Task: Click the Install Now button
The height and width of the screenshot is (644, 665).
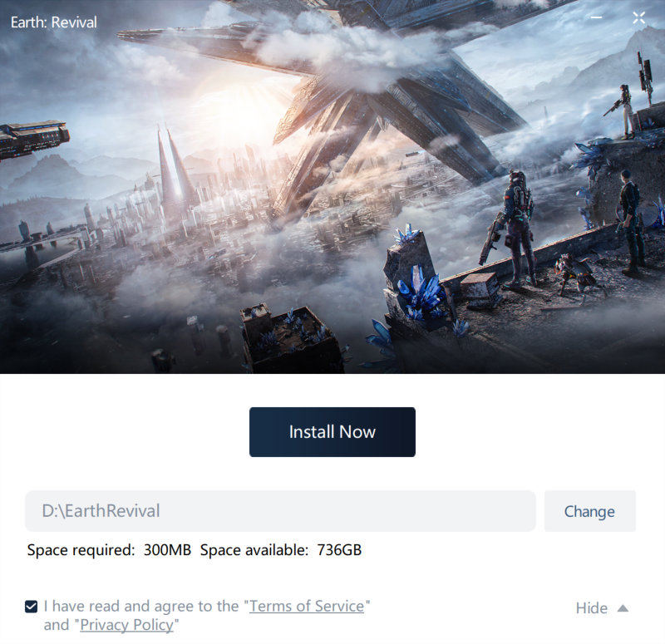Action: click(x=332, y=432)
